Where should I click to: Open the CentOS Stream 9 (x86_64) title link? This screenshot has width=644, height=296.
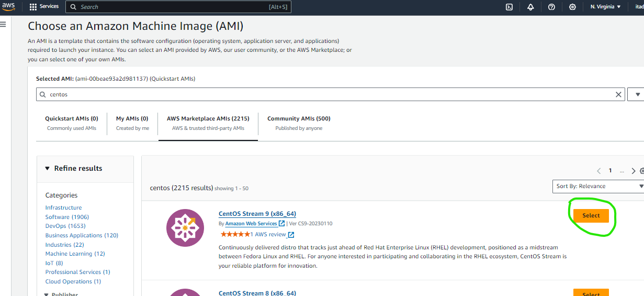257,214
